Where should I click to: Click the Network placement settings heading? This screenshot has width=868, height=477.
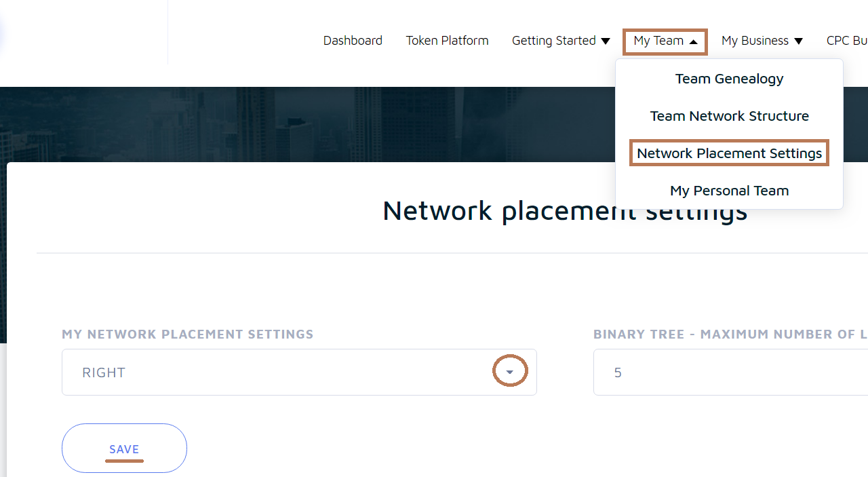565,210
